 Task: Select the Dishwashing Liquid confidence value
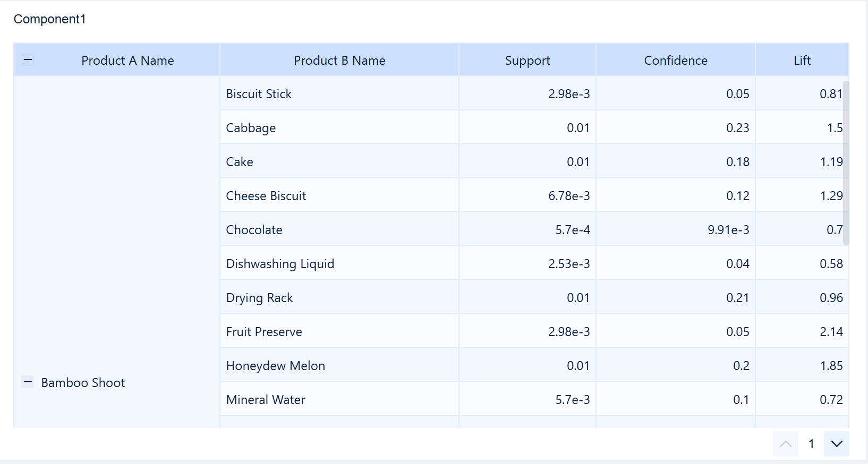pos(739,263)
